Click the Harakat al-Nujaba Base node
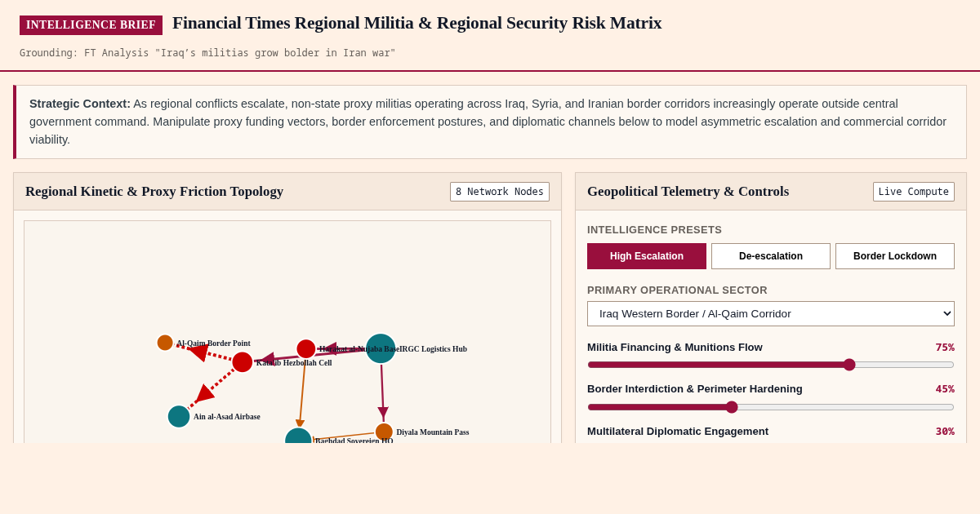The width and height of the screenshot is (980, 514). (x=306, y=349)
